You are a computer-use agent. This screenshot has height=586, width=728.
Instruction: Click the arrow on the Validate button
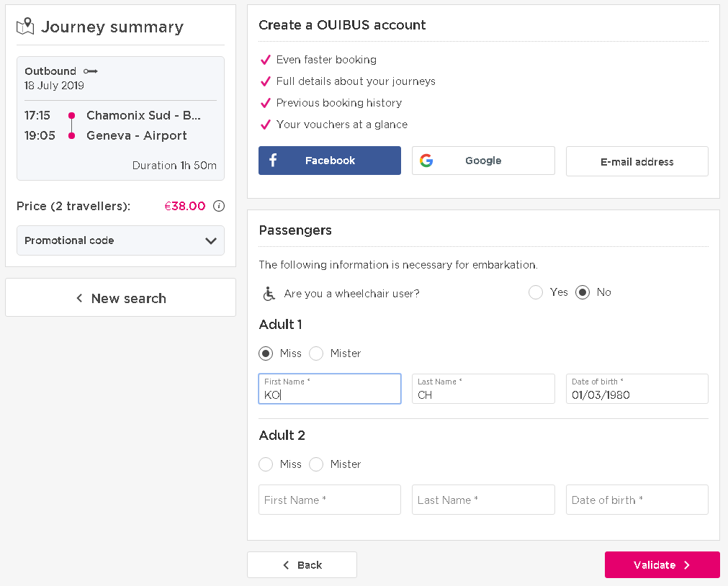point(687,565)
